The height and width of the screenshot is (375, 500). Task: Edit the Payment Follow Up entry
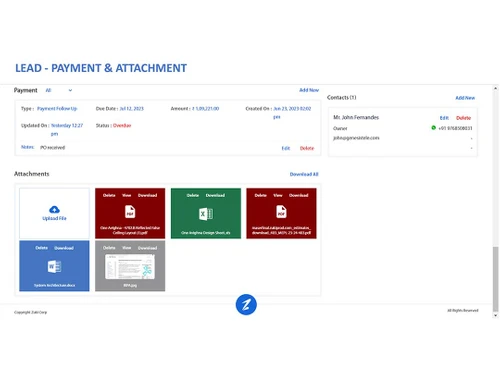286,148
